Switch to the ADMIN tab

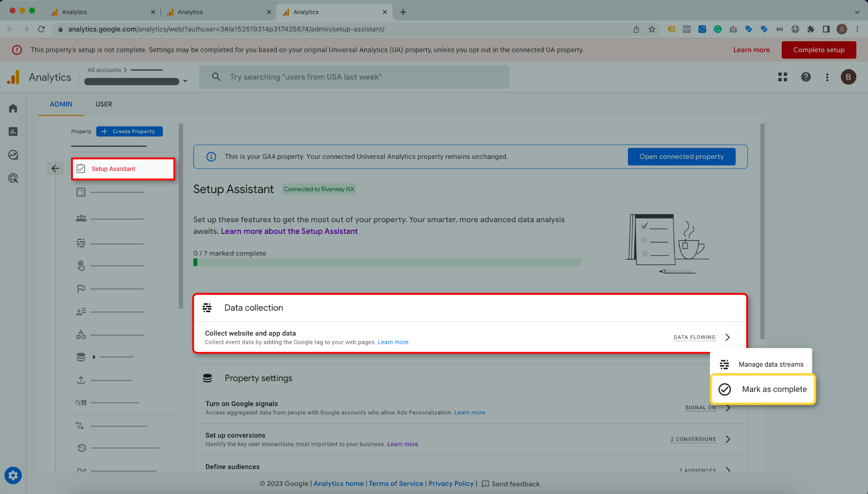click(61, 104)
